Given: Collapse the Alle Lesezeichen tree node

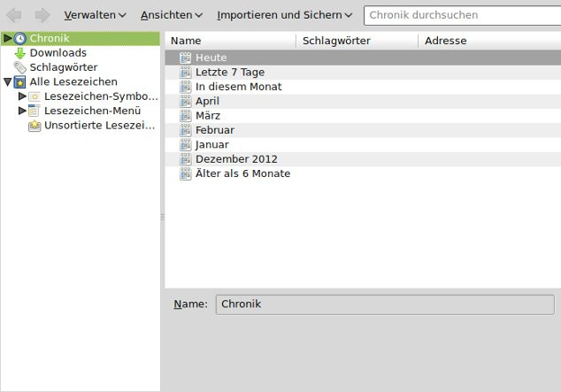Looking at the screenshot, I should pyautogui.click(x=7, y=82).
